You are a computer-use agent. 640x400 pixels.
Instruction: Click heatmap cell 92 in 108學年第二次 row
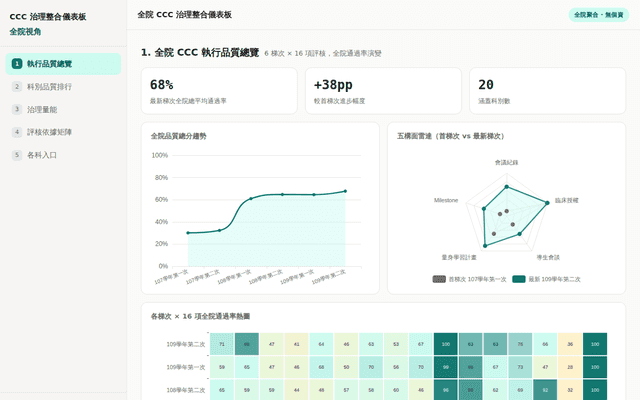pyautogui.click(x=545, y=390)
